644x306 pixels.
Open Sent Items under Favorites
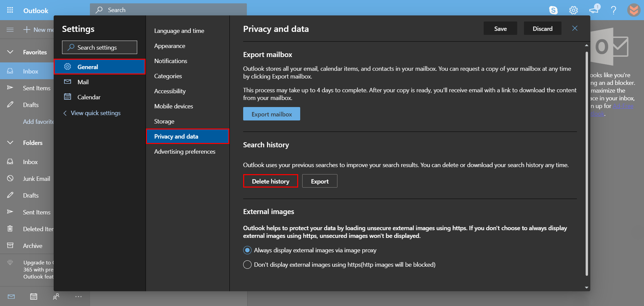click(27, 88)
